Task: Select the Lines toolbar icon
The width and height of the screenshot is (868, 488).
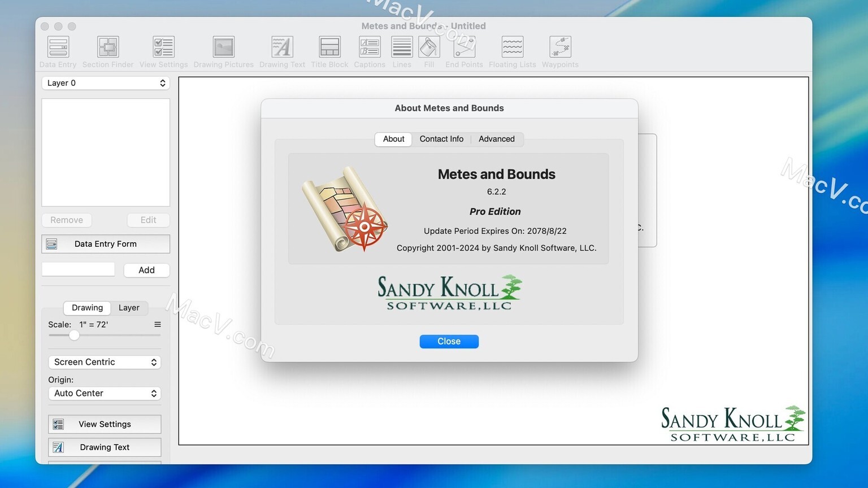Action: (x=402, y=47)
